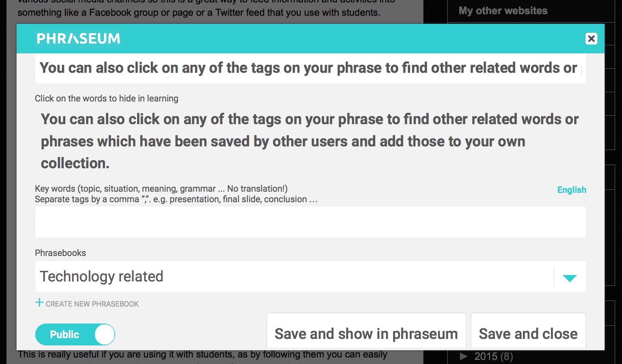
Task: Focus the key words tags input field
Action: [310, 222]
